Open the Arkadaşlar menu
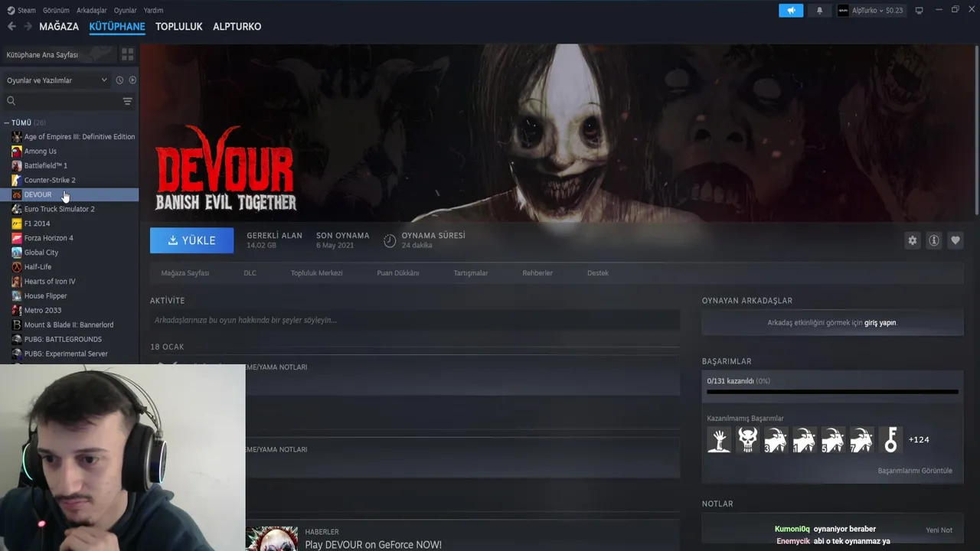The height and width of the screenshot is (551, 980). (x=92, y=11)
